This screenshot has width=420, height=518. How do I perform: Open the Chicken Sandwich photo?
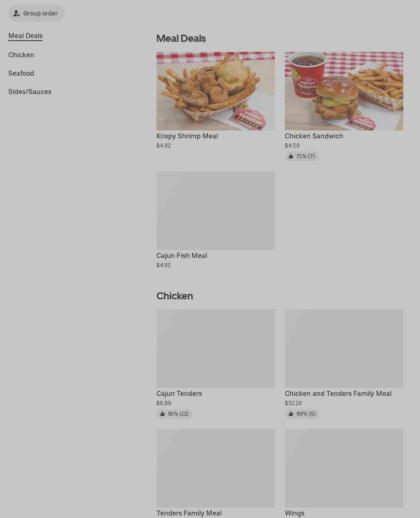coord(344,91)
